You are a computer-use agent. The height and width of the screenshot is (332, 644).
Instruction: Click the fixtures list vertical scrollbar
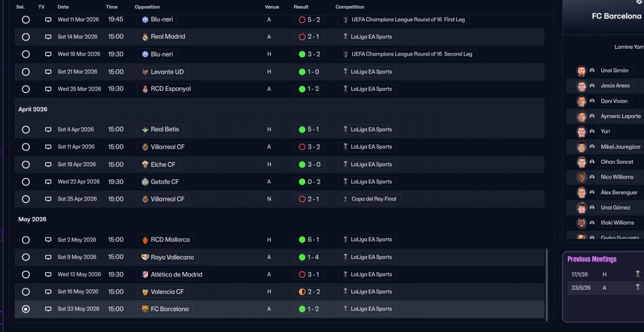(x=547, y=282)
